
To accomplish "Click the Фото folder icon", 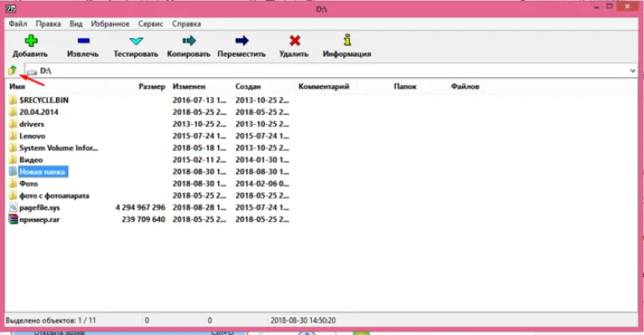I will click(x=13, y=183).
